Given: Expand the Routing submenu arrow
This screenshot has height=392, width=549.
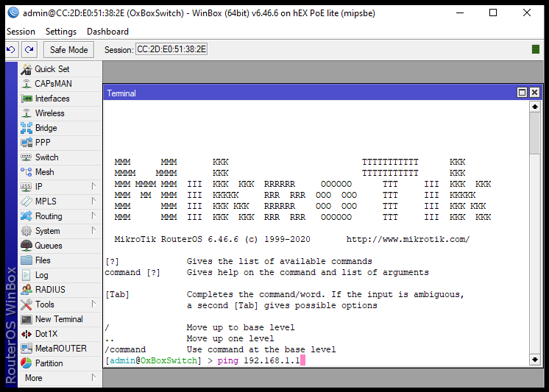Looking at the screenshot, I should [93, 215].
